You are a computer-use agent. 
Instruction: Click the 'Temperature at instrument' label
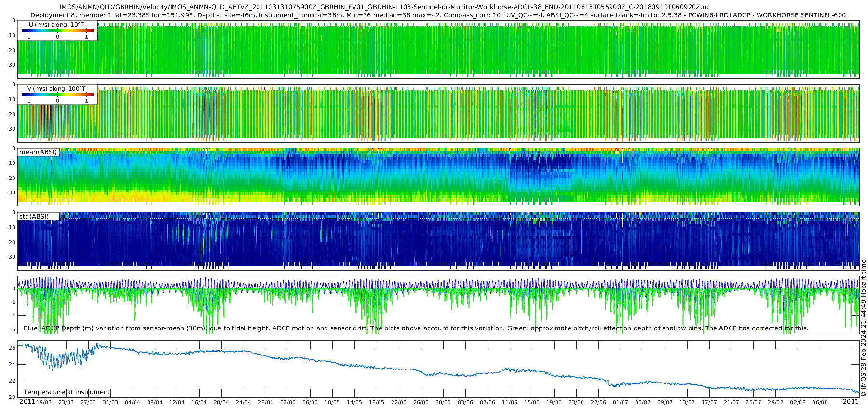(67, 392)
